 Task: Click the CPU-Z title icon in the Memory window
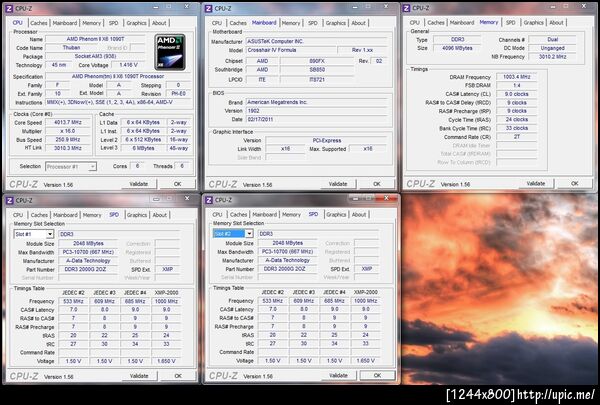[406, 8]
